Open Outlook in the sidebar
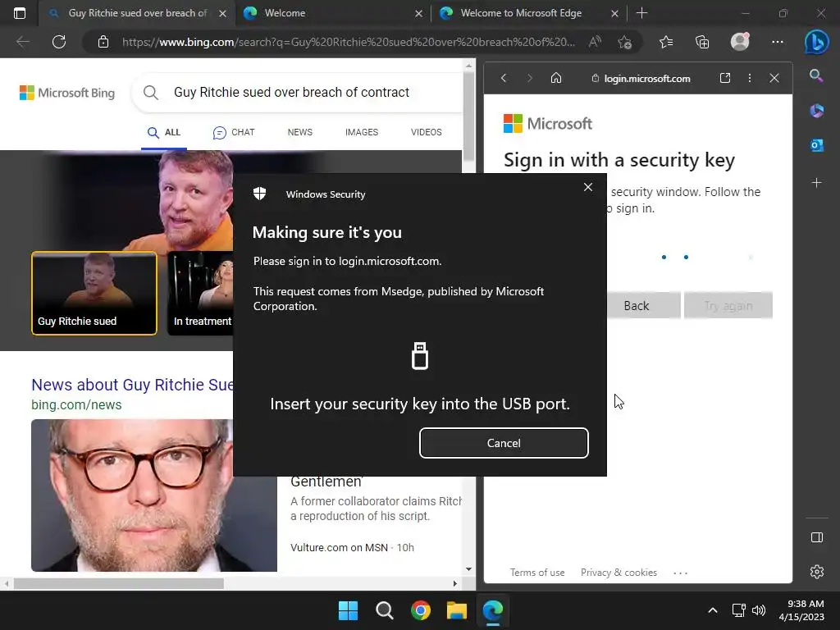The height and width of the screenshot is (630, 840). tap(816, 145)
